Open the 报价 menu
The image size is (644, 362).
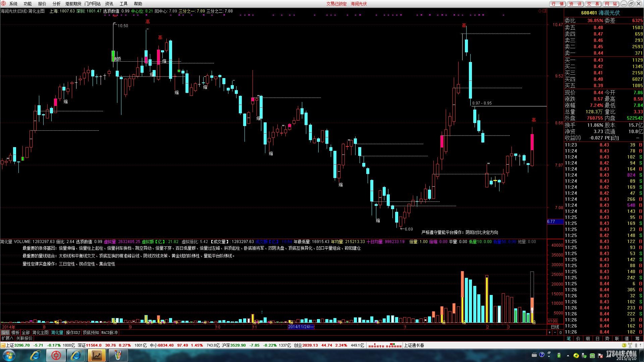[x=42, y=4]
